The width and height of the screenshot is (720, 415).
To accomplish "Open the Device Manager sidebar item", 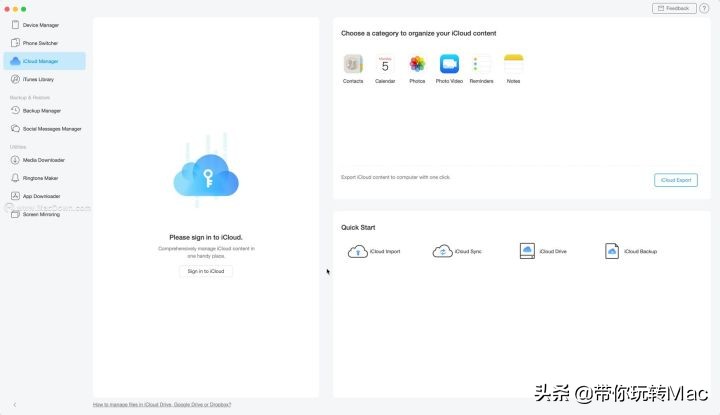I will [x=45, y=25].
